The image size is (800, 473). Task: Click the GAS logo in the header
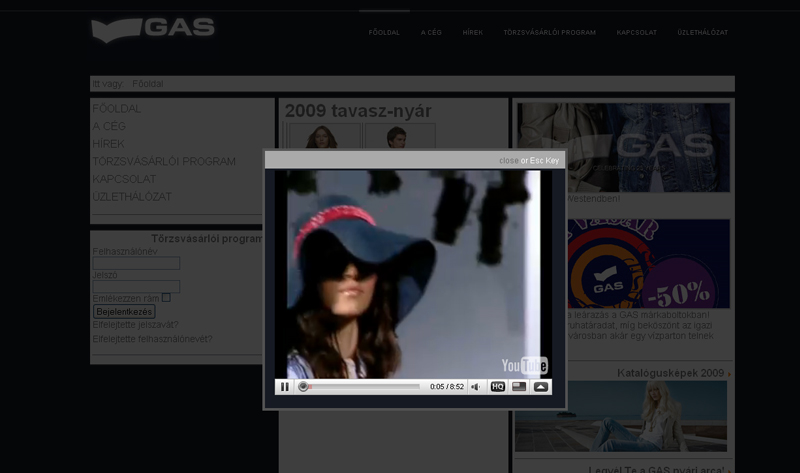click(153, 29)
